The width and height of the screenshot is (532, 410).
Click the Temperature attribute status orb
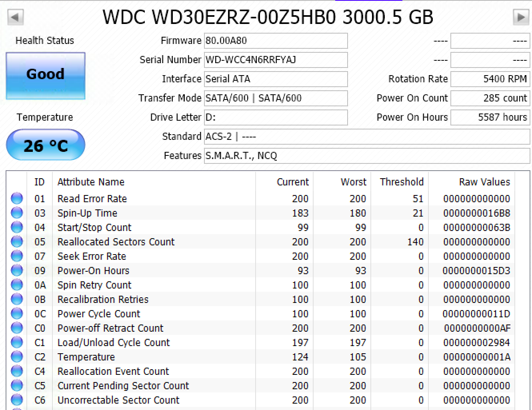[17, 357]
